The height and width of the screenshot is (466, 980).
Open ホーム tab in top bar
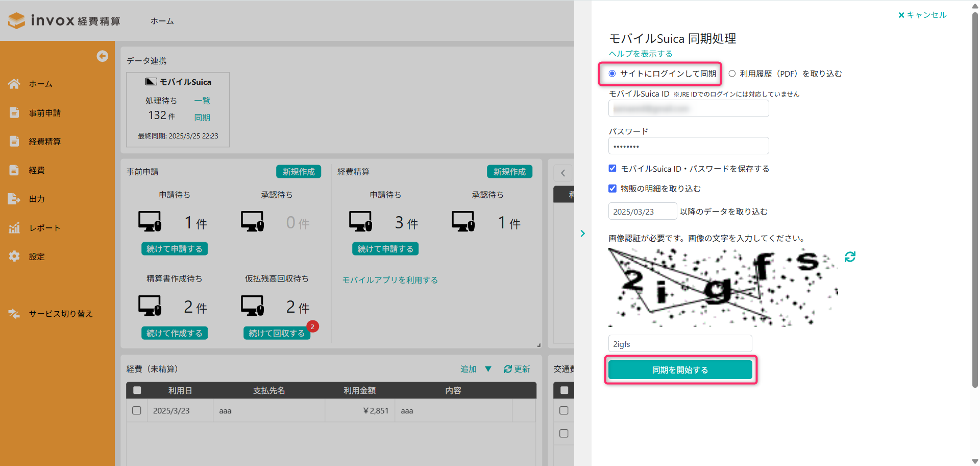162,21
